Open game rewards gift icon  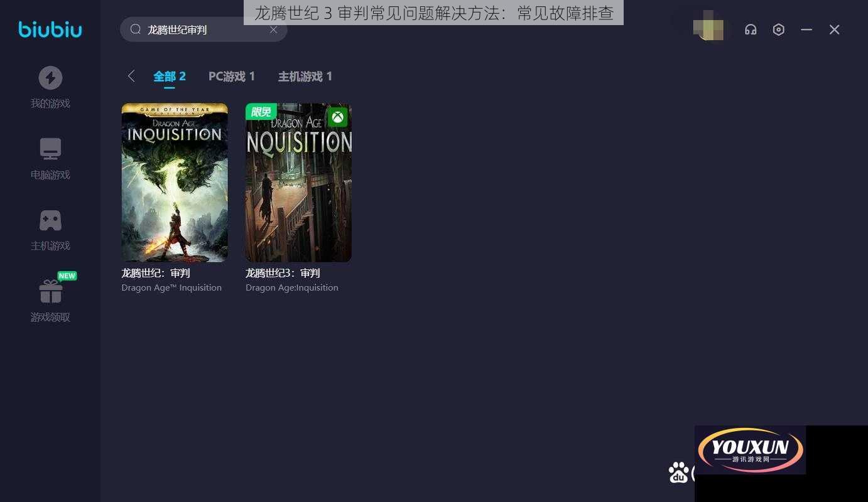coord(50,291)
